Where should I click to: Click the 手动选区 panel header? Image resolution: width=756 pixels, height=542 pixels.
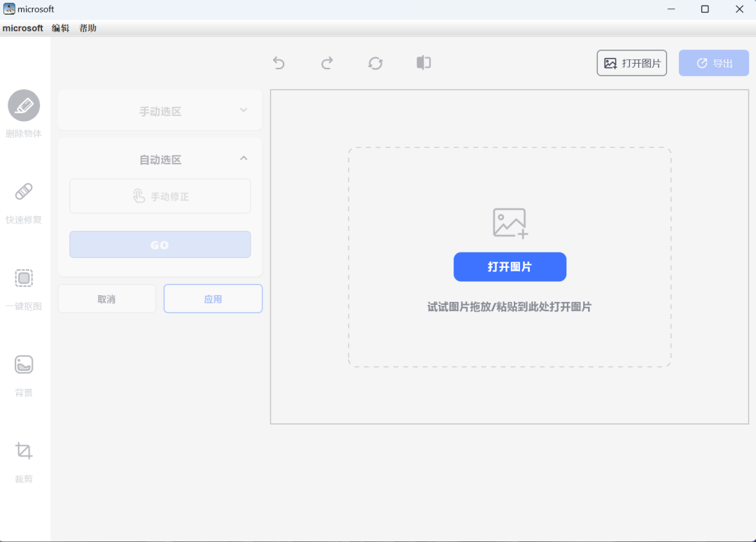[160, 111]
